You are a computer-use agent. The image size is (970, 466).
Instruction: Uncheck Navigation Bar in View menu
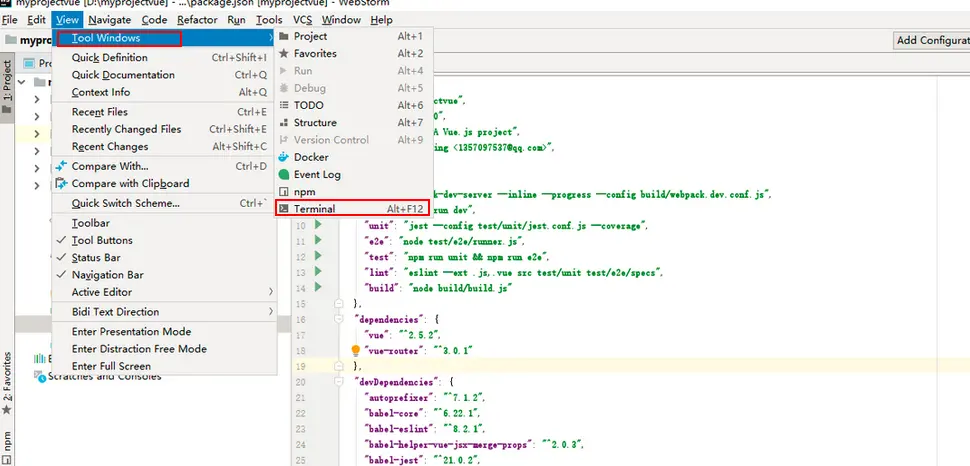(x=164, y=275)
